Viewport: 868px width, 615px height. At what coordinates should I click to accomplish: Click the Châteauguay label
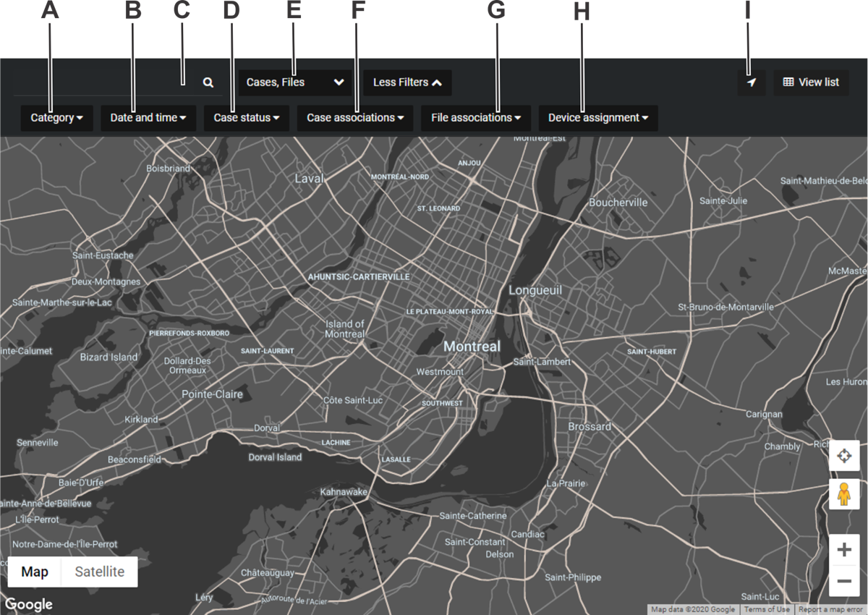click(x=268, y=572)
